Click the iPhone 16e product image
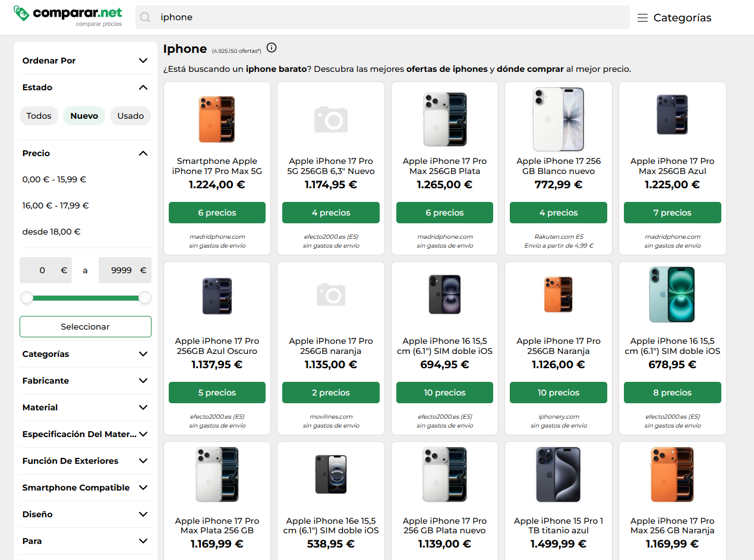Viewport: 754px width, 560px height. coord(331,474)
